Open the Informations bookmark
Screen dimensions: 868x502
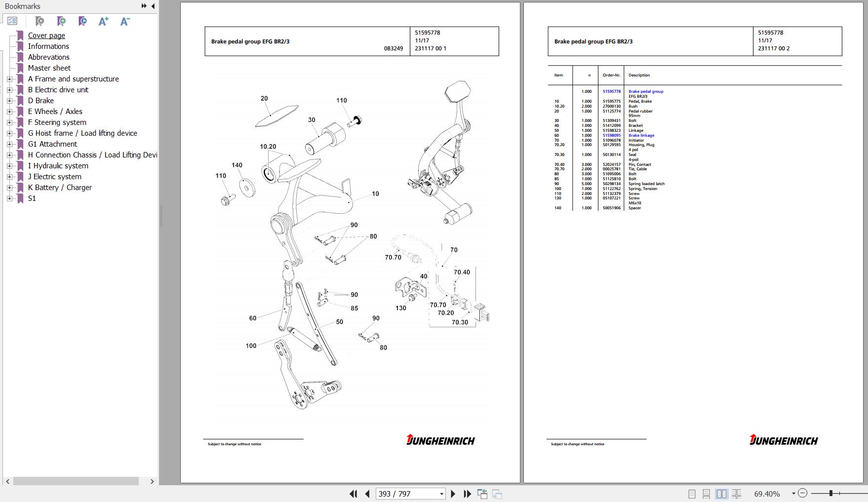pyautogui.click(x=48, y=46)
